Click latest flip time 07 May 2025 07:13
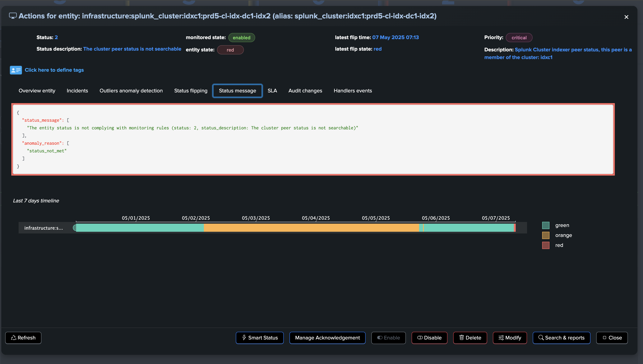Screen dimensions: 643x364 pyautogui.click(x=396, y=37)
